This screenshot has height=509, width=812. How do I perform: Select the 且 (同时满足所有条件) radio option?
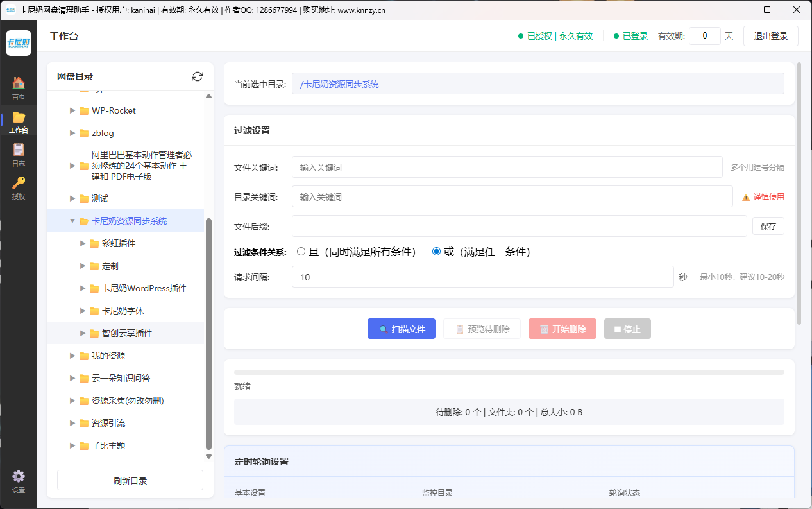tap(301, 252)
